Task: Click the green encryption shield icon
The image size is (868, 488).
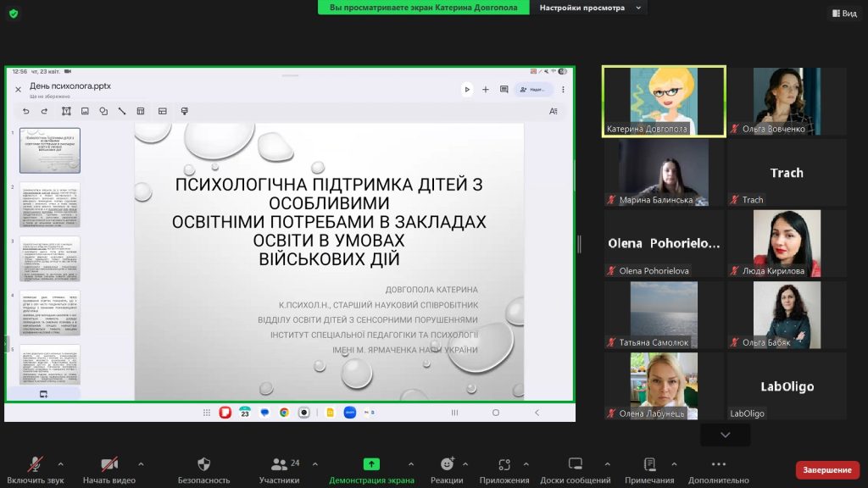Action: (13, 13)
